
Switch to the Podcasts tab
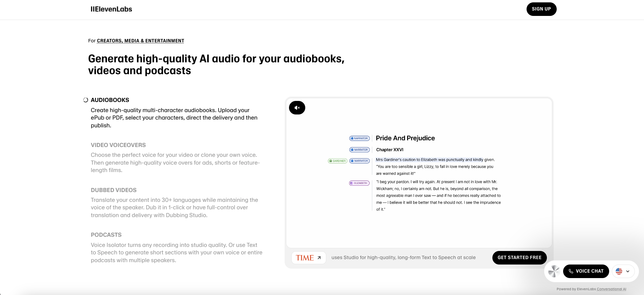[106, 235]
